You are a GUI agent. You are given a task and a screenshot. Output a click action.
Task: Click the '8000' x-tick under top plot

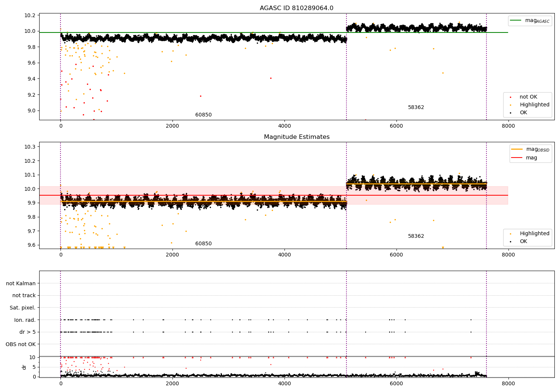pos(508,126)
